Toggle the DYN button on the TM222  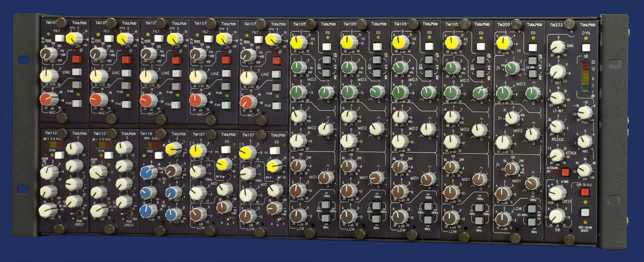pos(586,47)
